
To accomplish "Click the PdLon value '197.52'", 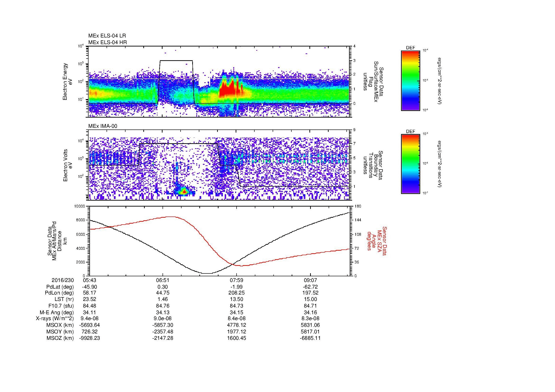I will tap(310, 293).
